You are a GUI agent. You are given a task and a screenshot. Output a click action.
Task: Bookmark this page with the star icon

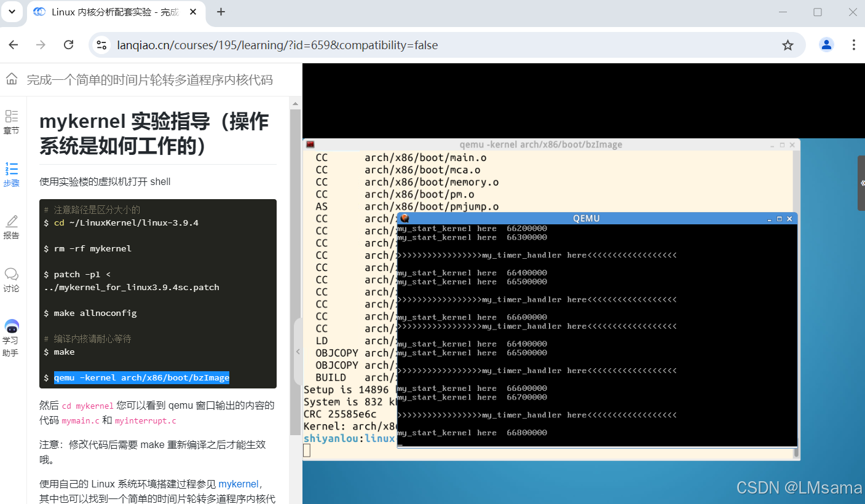788,45
